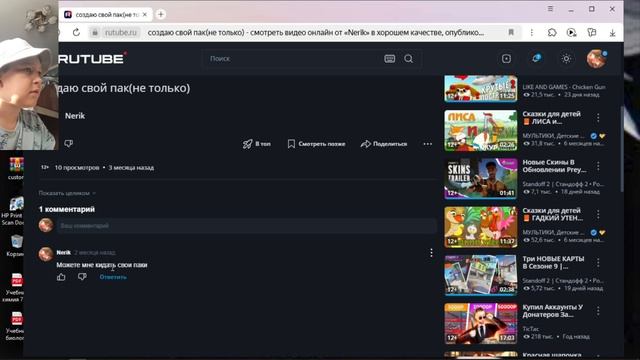Click the search magnifier icon
This screenshot has height=360, width=640.
[409, 59]
